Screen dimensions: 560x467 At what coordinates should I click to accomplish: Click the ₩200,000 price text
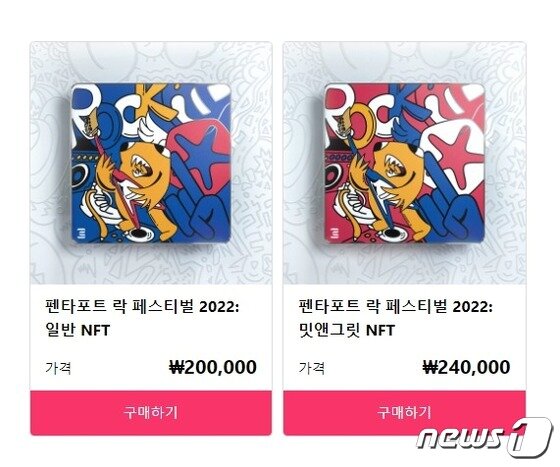coord(213,367)
